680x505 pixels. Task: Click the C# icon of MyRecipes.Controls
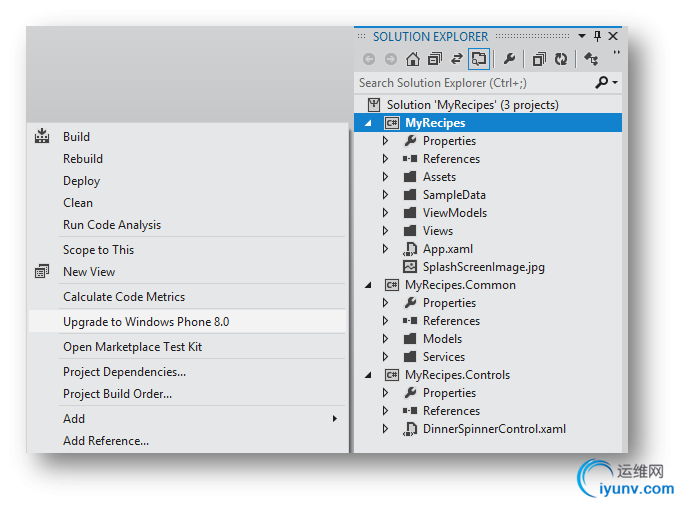(x=392, y=375)
